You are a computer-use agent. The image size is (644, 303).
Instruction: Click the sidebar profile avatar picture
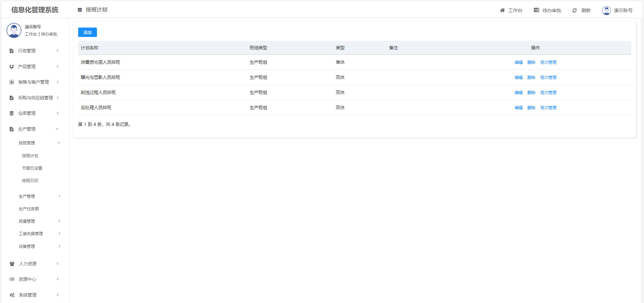click(x=14, y=31)
